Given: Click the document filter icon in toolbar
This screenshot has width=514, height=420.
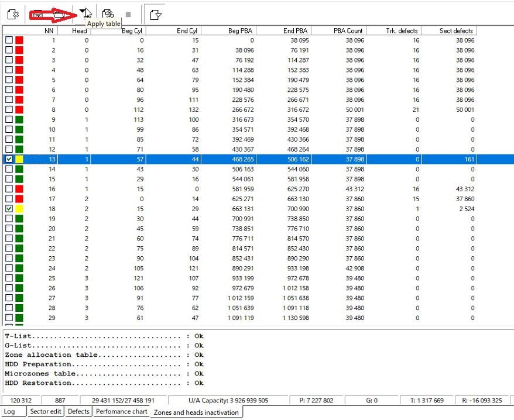Looking at the screenshot, I should [155, 14].
